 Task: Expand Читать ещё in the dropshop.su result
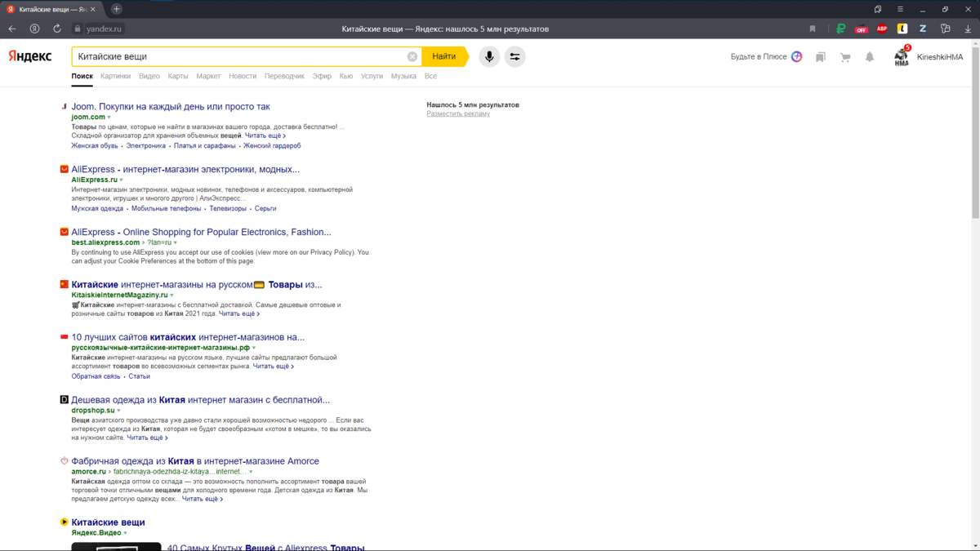(x=147, y=438)
